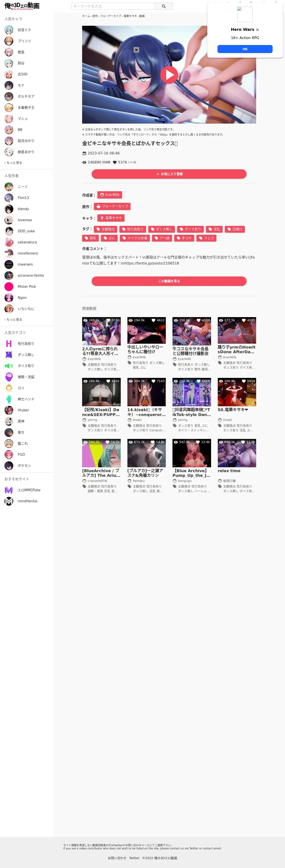
Task: Open 鹿島 character avatar
Action: coord(9,52)
